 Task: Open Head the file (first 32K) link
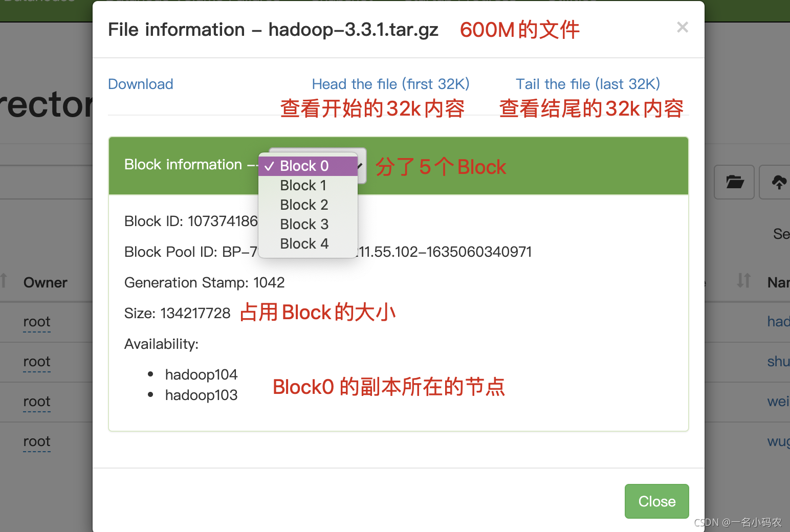click(x=391, y=84)
